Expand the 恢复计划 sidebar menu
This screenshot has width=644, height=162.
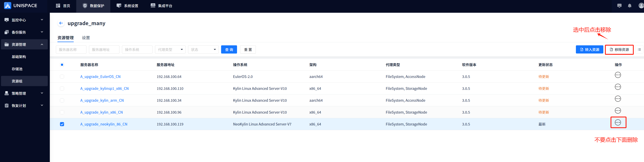[42, 105]
